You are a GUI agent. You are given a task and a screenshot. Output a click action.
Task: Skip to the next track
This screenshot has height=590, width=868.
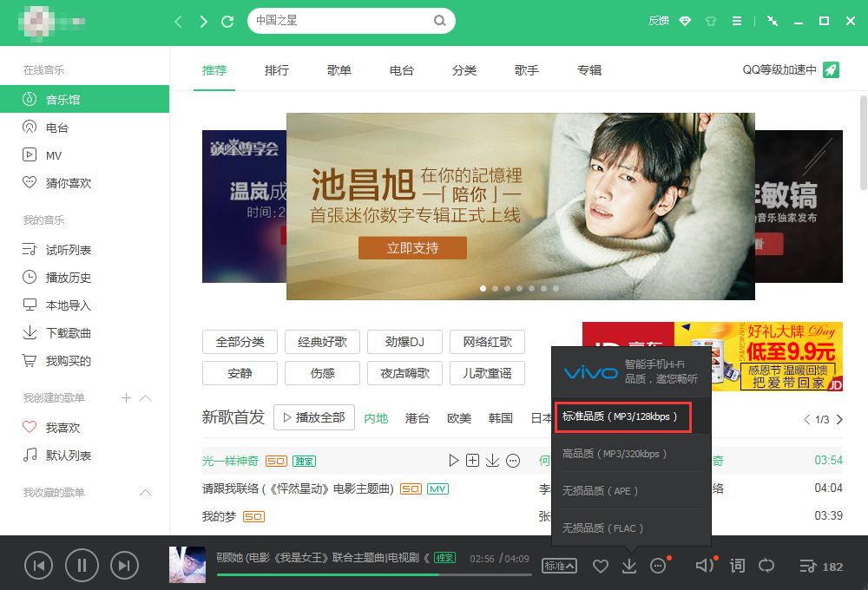click(x=124, y=567)
